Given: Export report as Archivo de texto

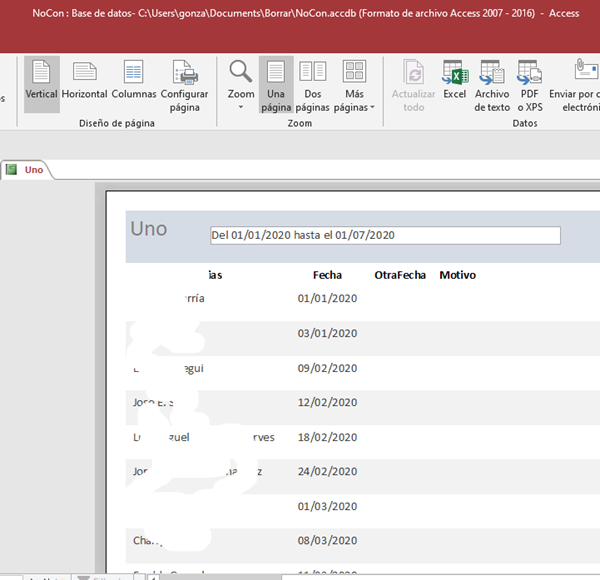Looking at the screenshot, I should pos(492,85).
